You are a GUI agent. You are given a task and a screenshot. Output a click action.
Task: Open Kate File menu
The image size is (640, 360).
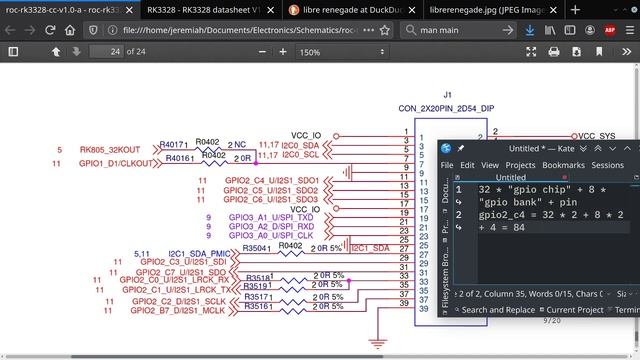coord(447,165)
